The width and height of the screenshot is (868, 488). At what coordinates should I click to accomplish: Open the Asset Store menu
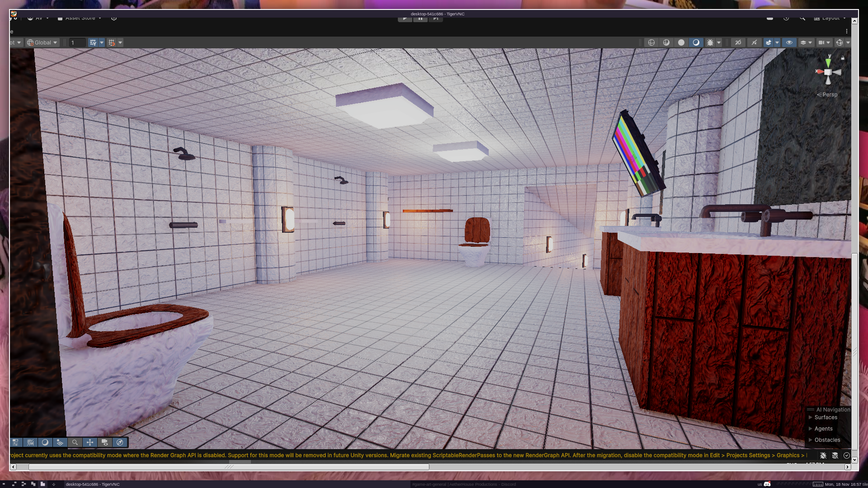(80, 18)
